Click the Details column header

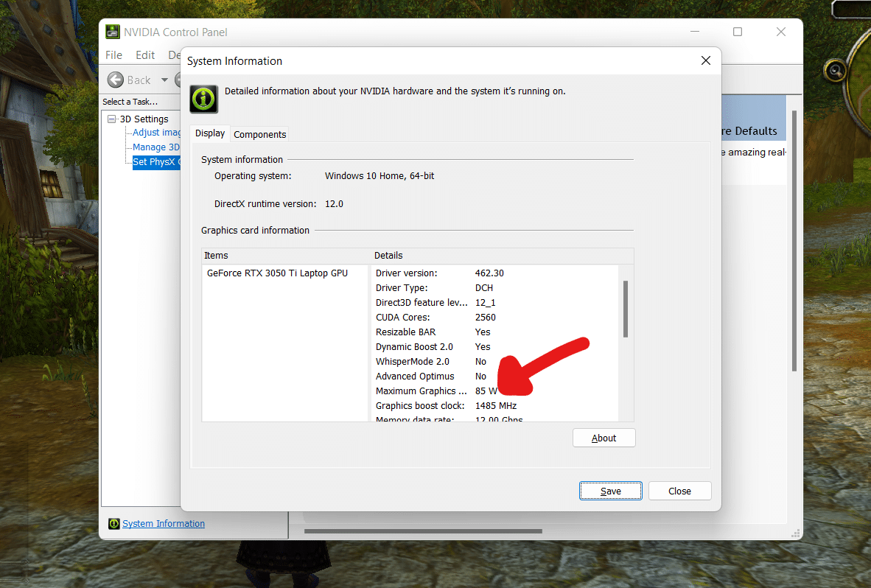[x=503, y=256]
